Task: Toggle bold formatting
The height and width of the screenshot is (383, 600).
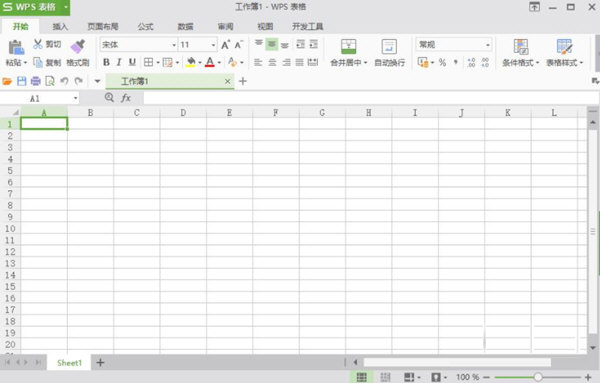Action: point(106,62)
